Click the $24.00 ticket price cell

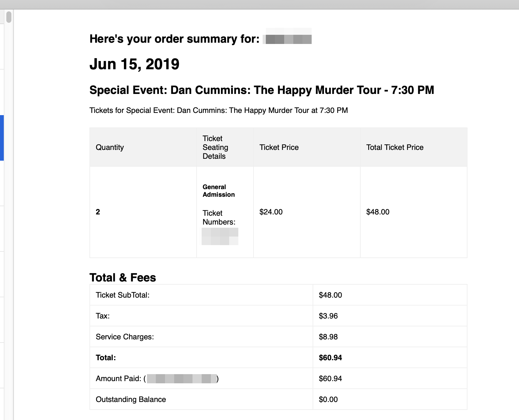[x=271, y=212]
